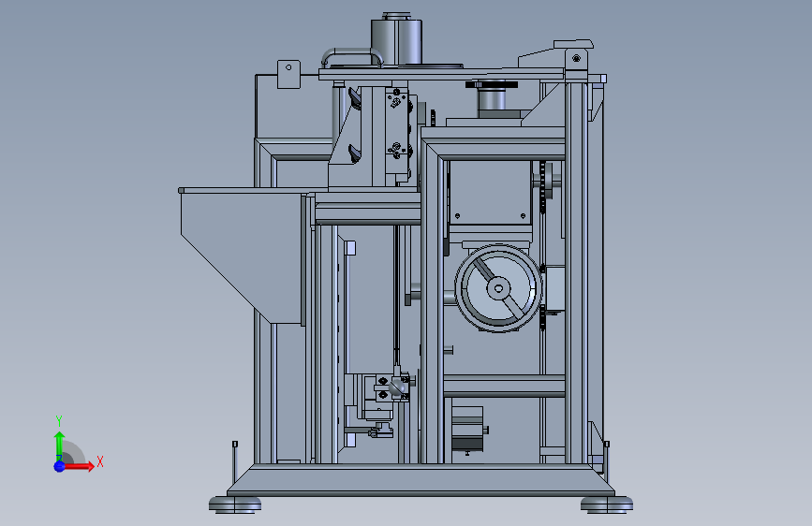Select the curved handle on the top plate

click(x=352, y=57)
